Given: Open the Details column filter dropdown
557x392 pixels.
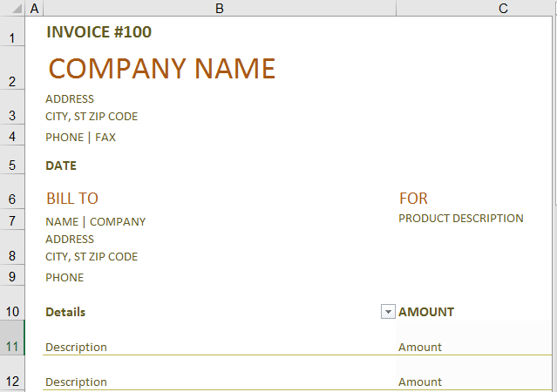Looking at the screenshot, I should click(388, 313).
